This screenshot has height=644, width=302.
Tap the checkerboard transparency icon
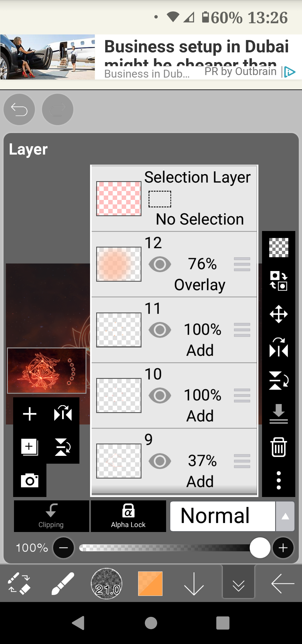click(x=279, y=248)
